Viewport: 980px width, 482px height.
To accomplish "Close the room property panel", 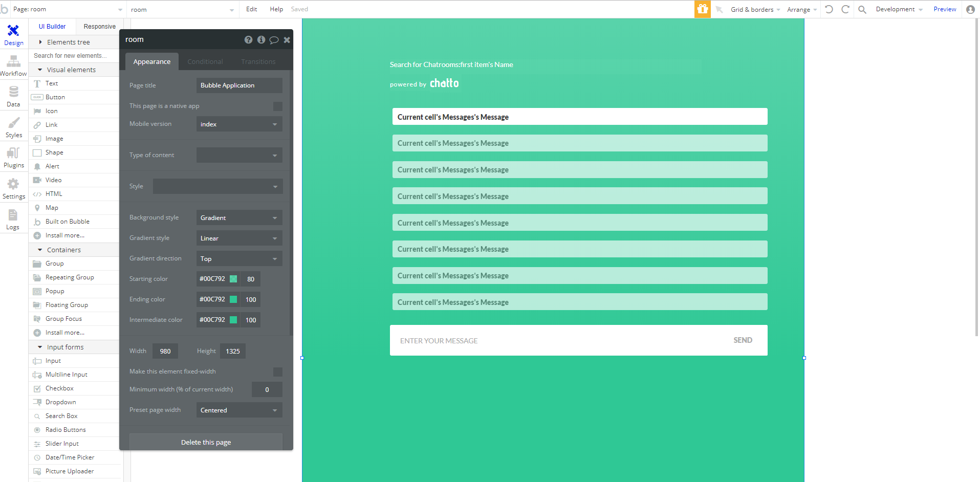I will pos(287,39).
